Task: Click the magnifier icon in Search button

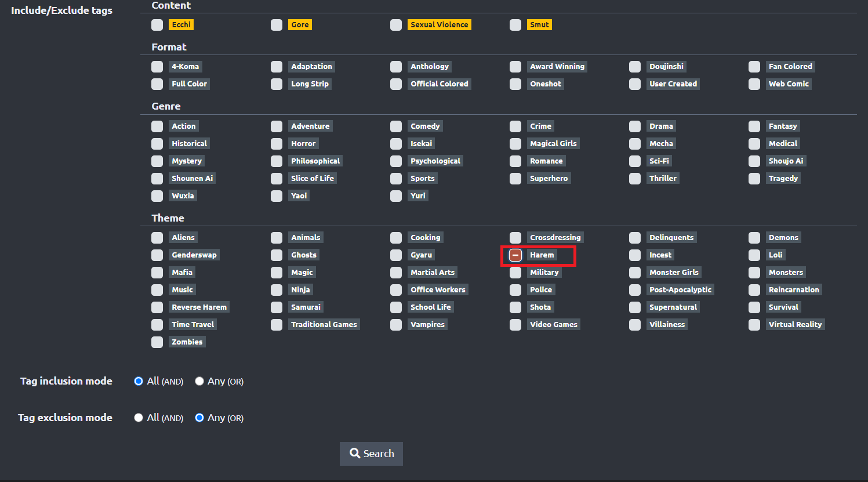Action: 355,453
